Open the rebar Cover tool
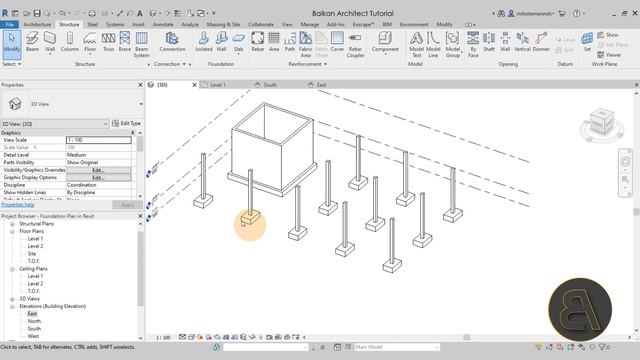 [337, 42]
